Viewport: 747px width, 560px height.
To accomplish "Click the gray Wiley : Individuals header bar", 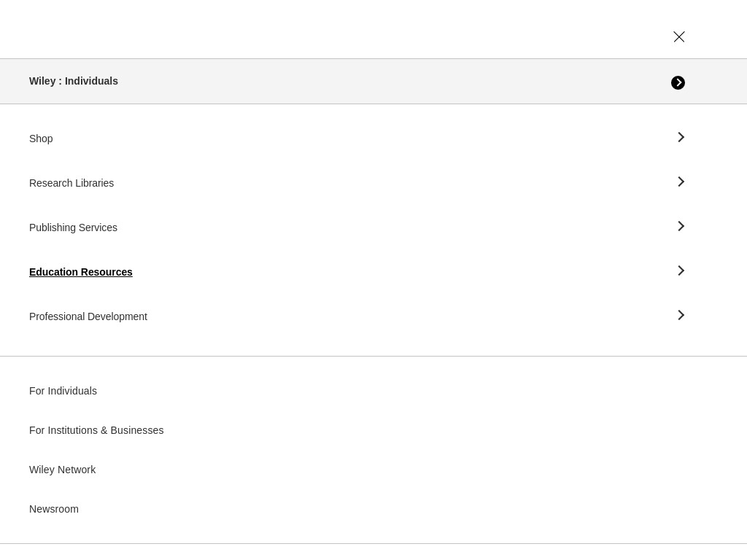I will (373, 82).
